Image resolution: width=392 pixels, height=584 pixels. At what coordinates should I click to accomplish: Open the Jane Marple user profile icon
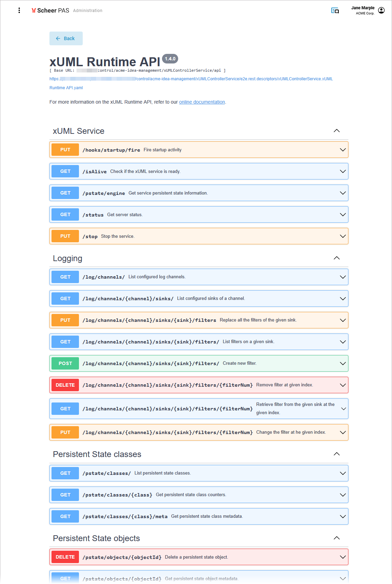(x=381, y=10)
